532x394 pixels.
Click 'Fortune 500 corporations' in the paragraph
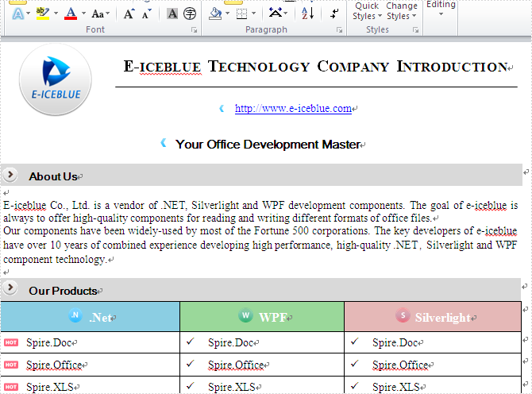point(311,231)
